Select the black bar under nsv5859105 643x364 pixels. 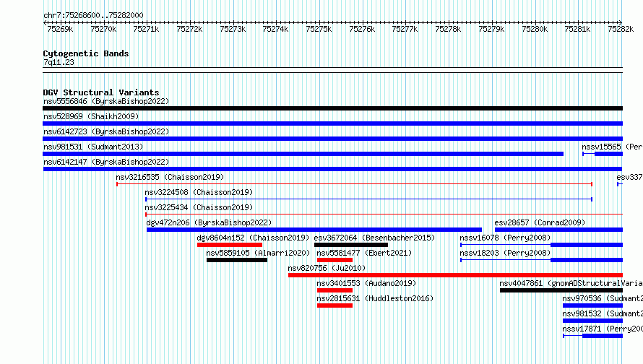[x=237, y=260]
